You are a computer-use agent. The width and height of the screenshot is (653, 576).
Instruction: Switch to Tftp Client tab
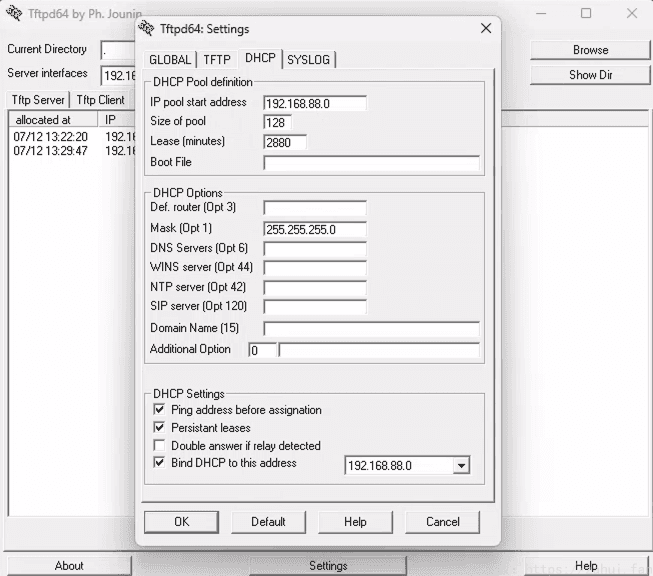[100, 100]
